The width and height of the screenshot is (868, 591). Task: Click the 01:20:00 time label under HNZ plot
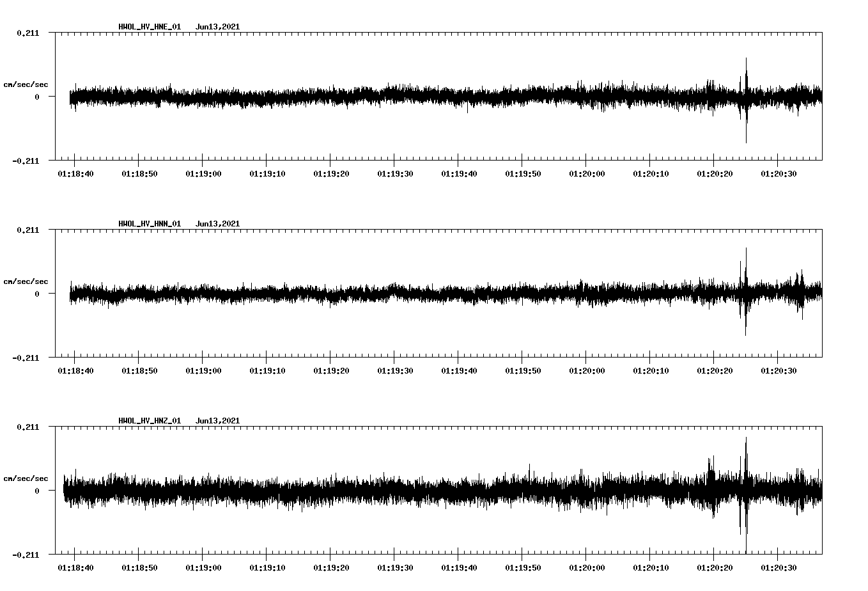coord(587,568)
